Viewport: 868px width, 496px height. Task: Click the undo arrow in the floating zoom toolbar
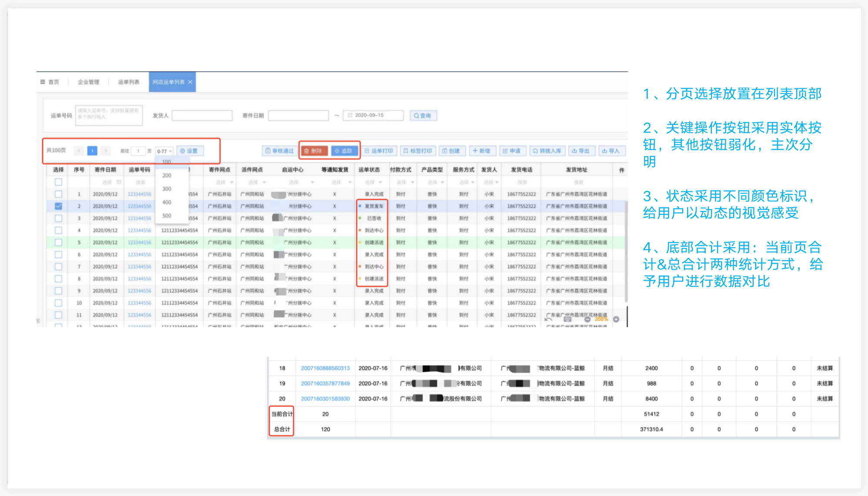pyautogui.click(x=548, y=319)
